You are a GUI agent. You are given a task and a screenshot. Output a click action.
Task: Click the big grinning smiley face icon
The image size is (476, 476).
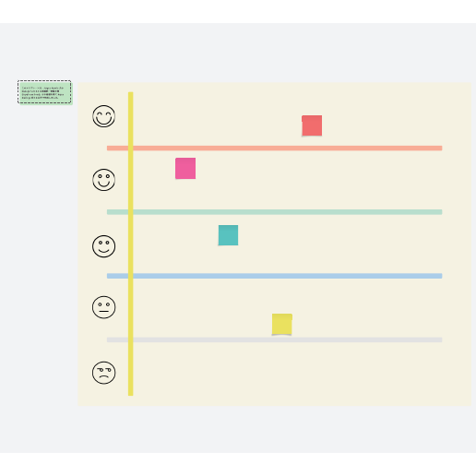103,116
